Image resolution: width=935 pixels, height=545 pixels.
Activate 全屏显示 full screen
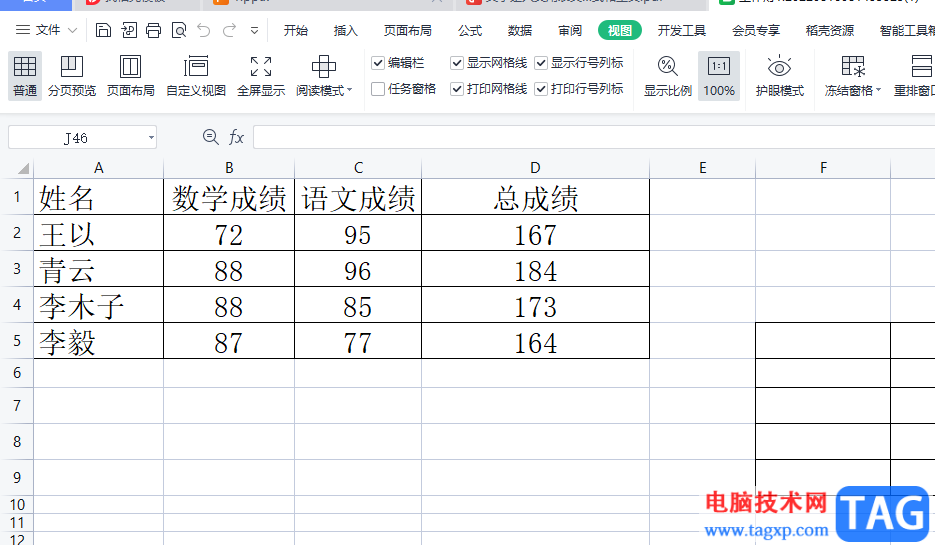pos(261,76)
